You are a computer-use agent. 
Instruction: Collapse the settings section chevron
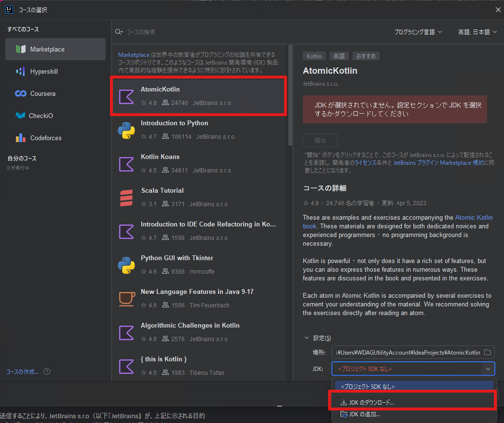click(307, 338)
